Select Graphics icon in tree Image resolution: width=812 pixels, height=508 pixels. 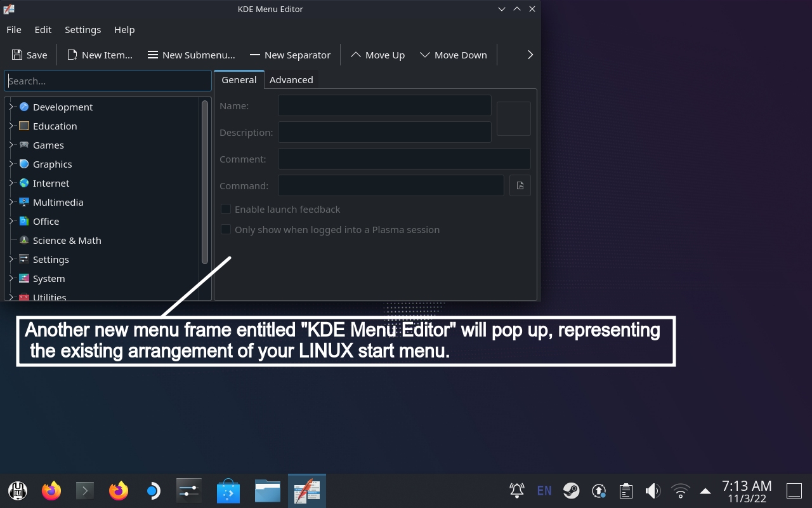[x=24, y=164]
